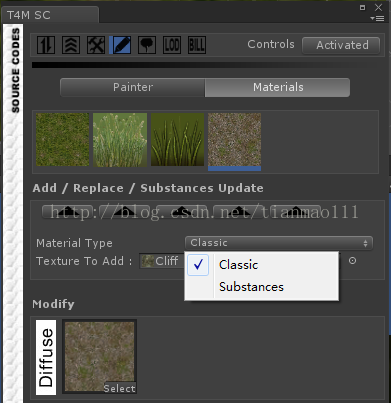Click Select on the Diffuse texture
This screenshot has height=403, width=391.
coord(120,388)
